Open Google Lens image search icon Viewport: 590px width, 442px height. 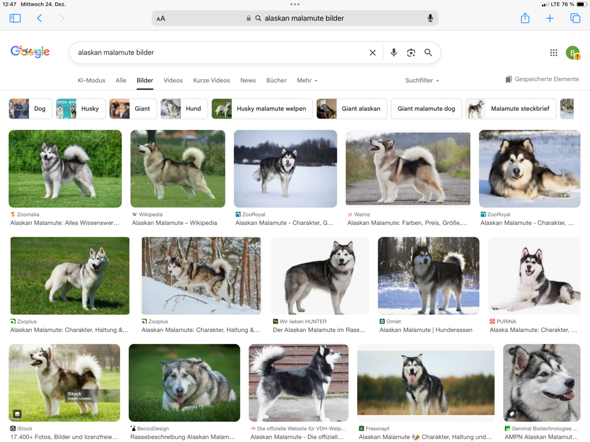[x=411, y=53]
